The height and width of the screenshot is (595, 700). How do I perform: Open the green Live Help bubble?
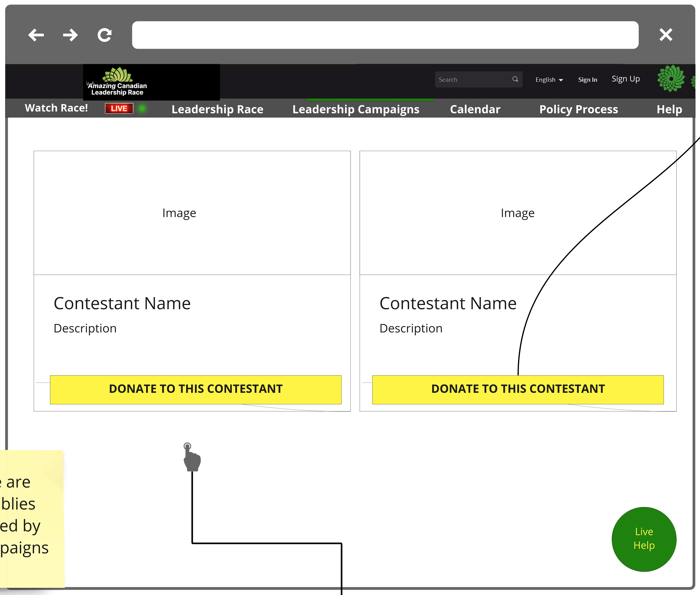[644, 539]
